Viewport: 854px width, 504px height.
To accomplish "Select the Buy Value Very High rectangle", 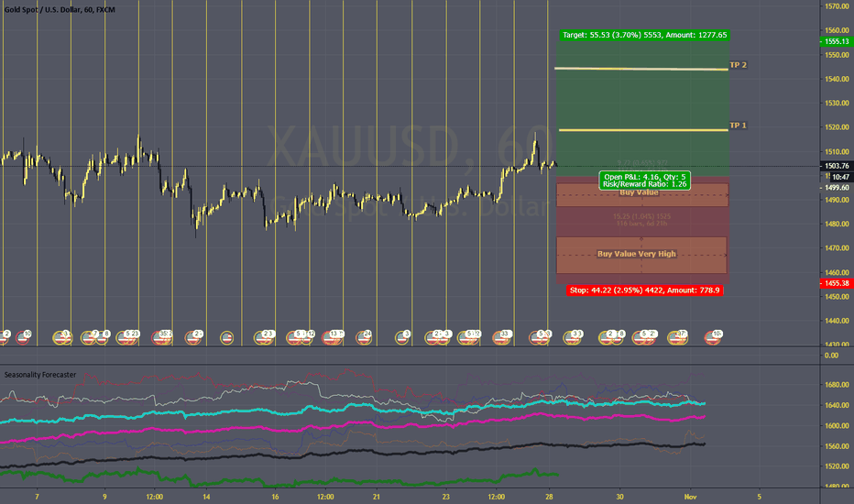I will pos(641,255).
